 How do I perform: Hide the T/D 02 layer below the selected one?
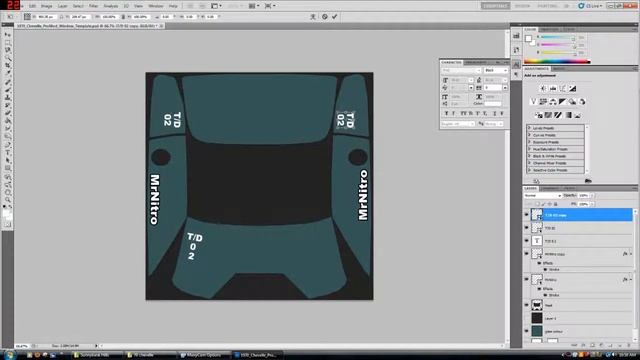[527, 227]
